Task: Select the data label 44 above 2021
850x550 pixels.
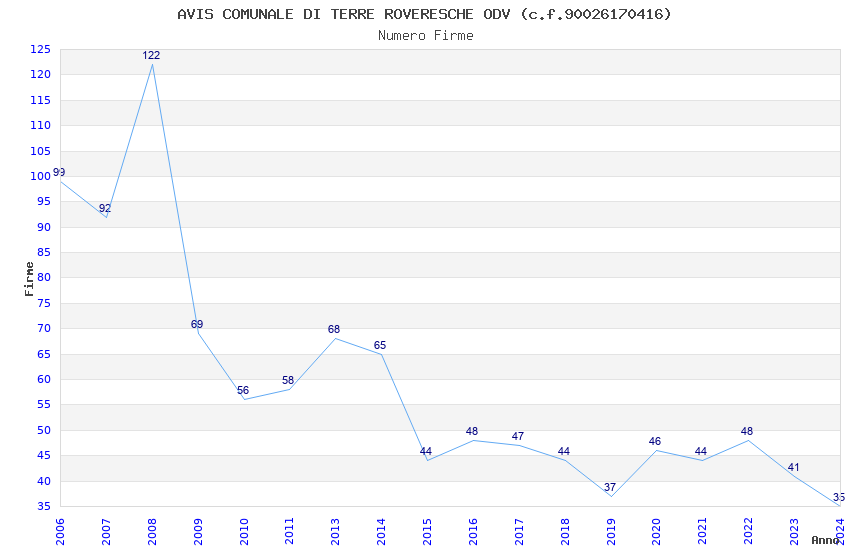Action: [x=701, y=451]
